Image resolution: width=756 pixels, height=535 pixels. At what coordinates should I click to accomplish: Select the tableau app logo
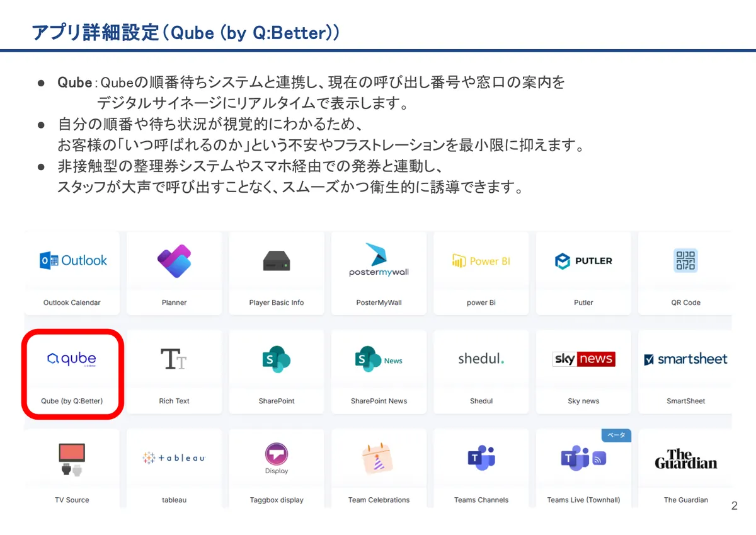coord(174,458)
